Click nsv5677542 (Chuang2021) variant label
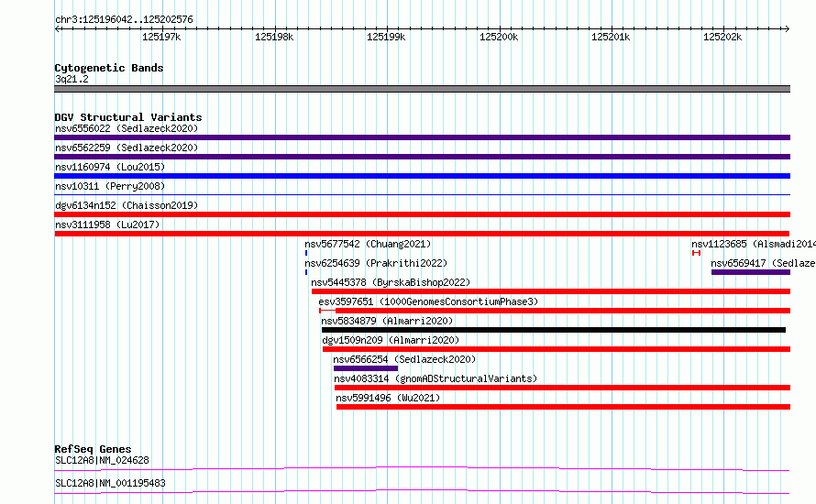This screenshot has width=816, height=504. [368, 244]
